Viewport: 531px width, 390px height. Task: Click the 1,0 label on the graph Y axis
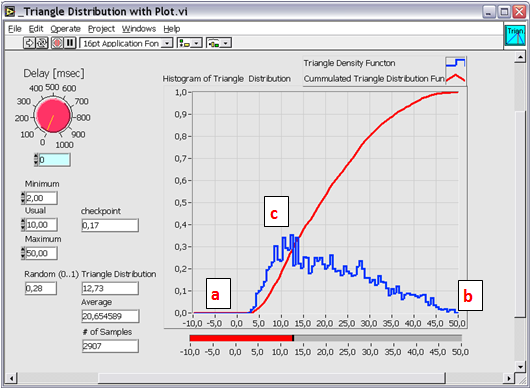tap(180, 92)
